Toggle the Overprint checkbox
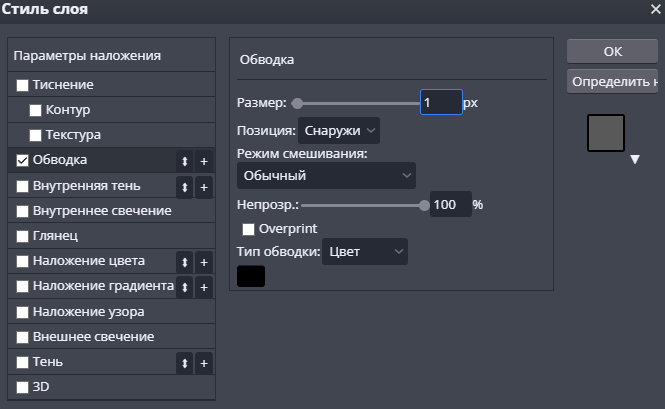The width and height of the screenshot is (665, 409). [249, 229]
